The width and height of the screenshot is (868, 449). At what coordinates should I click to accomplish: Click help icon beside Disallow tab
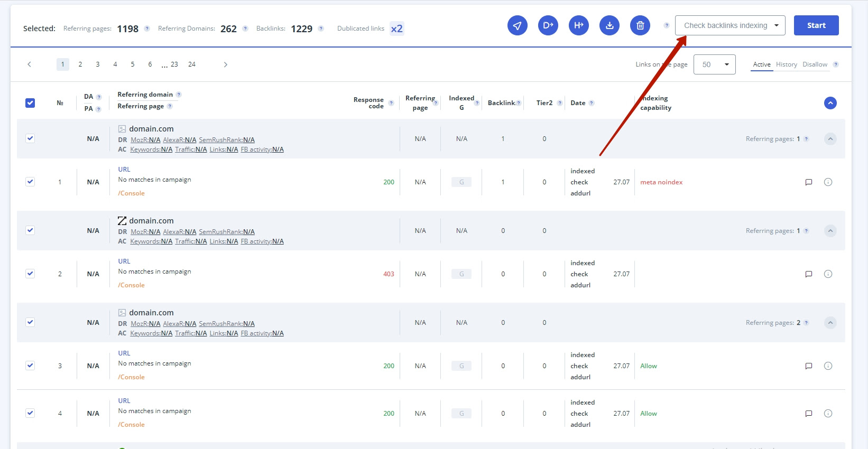836,64
